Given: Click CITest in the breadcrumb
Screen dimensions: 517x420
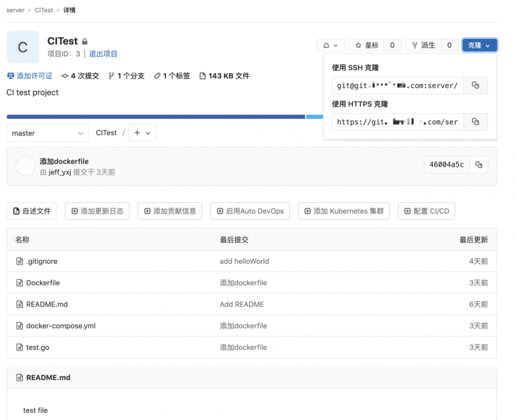Looking at the screenshot, I should click(43, 10).
